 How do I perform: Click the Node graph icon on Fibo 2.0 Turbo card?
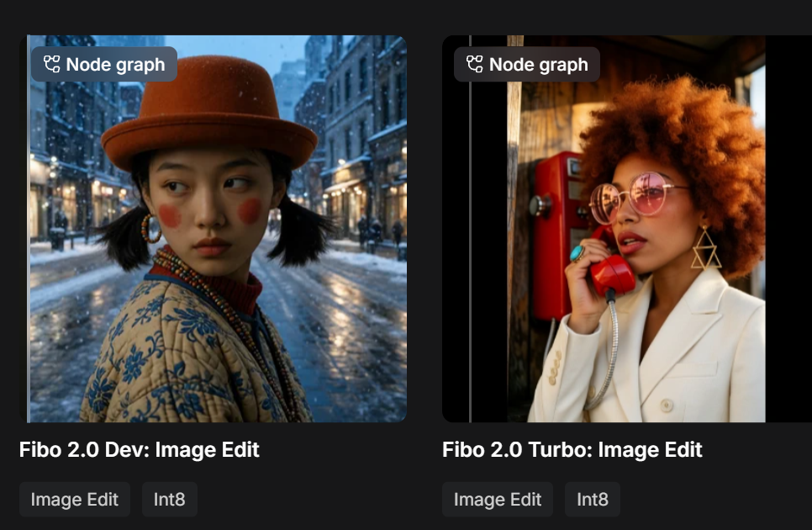(x=475, y=64)
